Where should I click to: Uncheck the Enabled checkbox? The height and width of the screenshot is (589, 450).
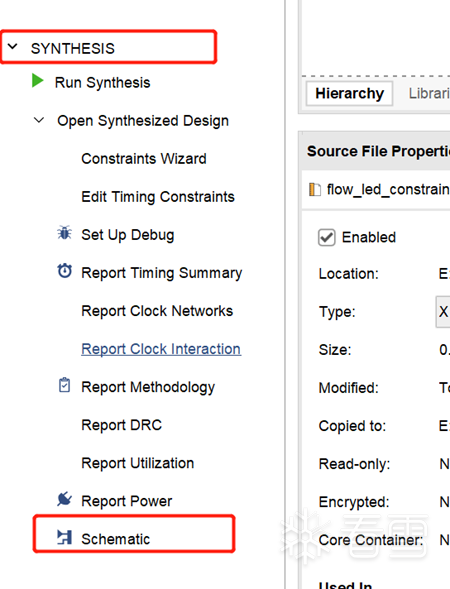[x=326, y=237]
